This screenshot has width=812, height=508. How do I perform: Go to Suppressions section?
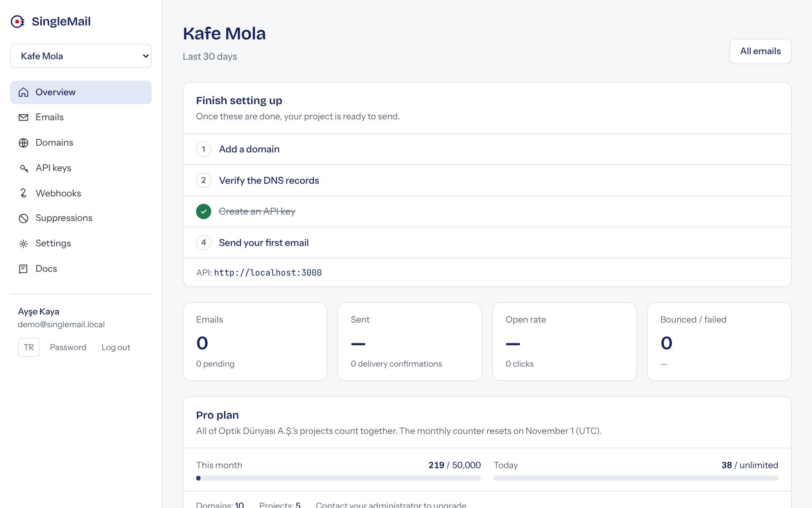pos(81,218)
